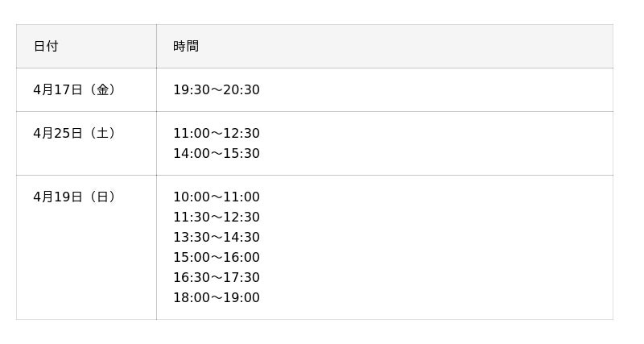Select the 4月17日（金） date cell

point(74,89)
